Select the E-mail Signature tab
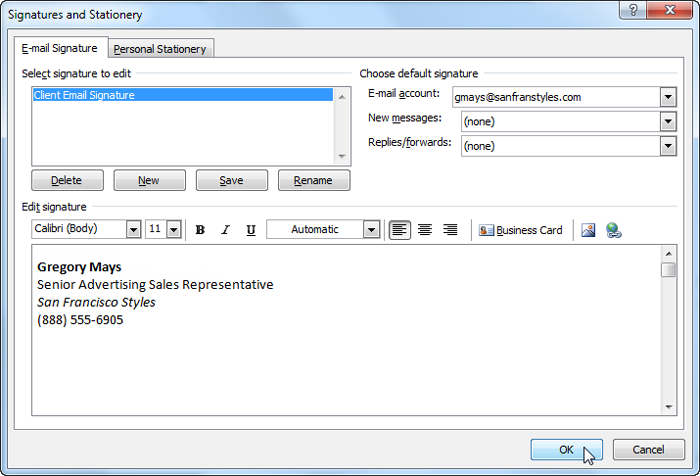 coord(60,48)
